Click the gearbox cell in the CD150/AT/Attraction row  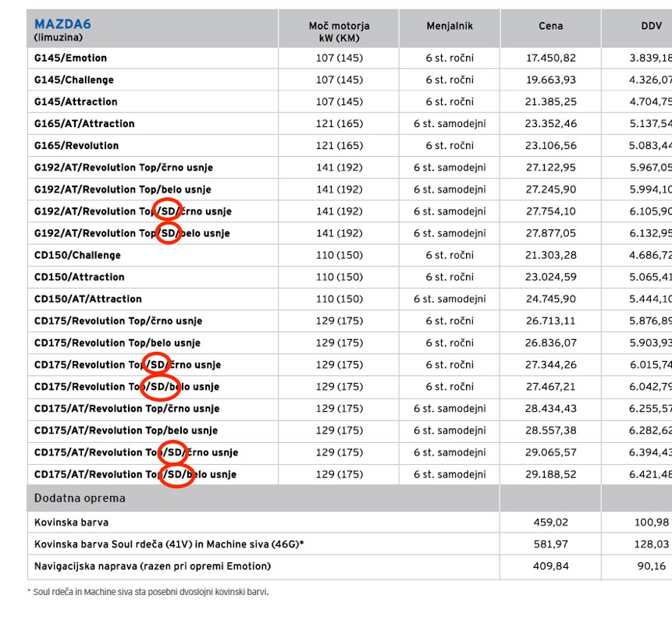pos(450,299)
